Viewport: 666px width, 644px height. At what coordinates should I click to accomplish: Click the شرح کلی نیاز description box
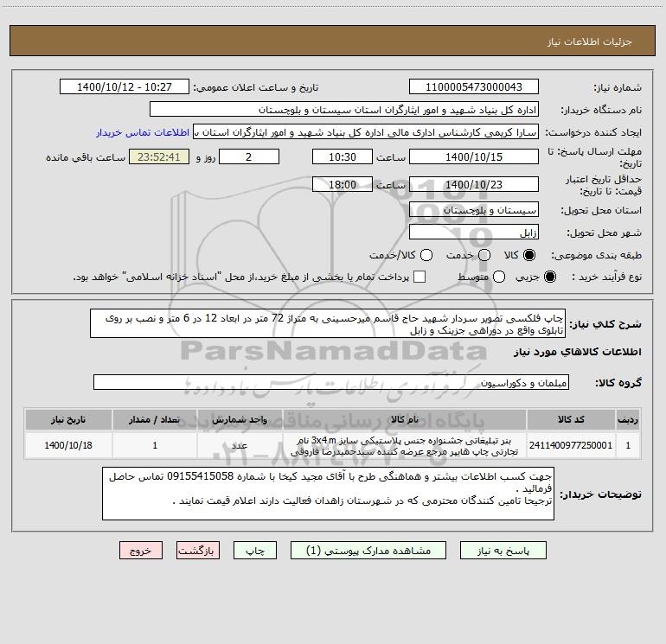tap(328, 324)
